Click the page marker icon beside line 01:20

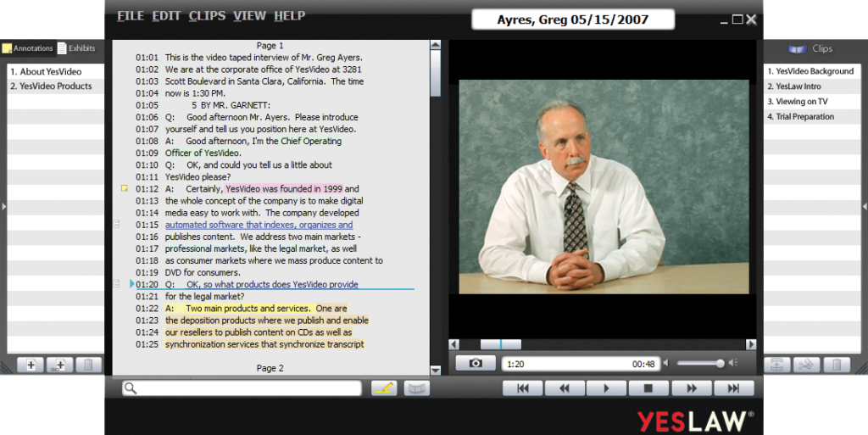click(117, 284)
